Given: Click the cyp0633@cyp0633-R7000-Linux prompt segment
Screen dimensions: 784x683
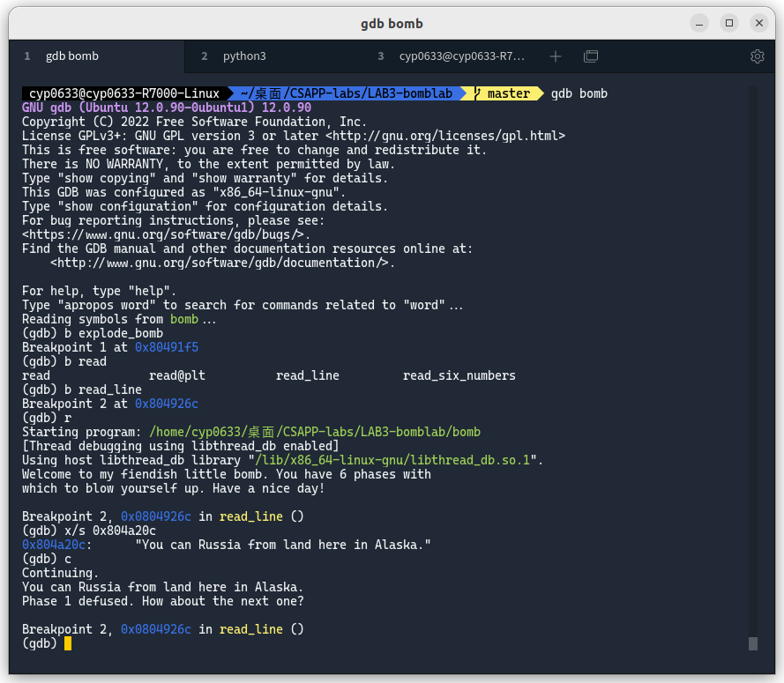Looking at the screenshot, I should click(124, 94).
